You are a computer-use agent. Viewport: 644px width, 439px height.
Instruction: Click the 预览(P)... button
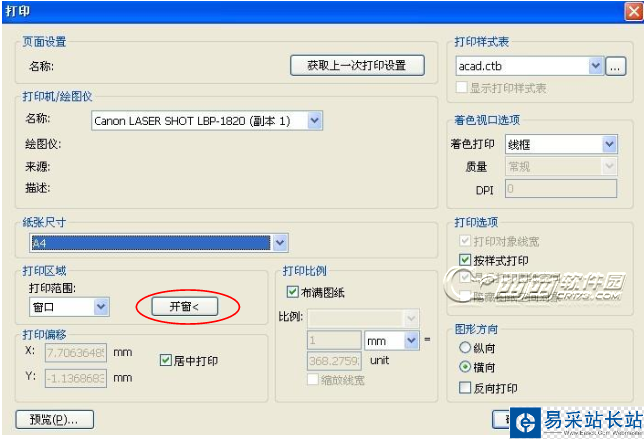(x=55, y=419)
